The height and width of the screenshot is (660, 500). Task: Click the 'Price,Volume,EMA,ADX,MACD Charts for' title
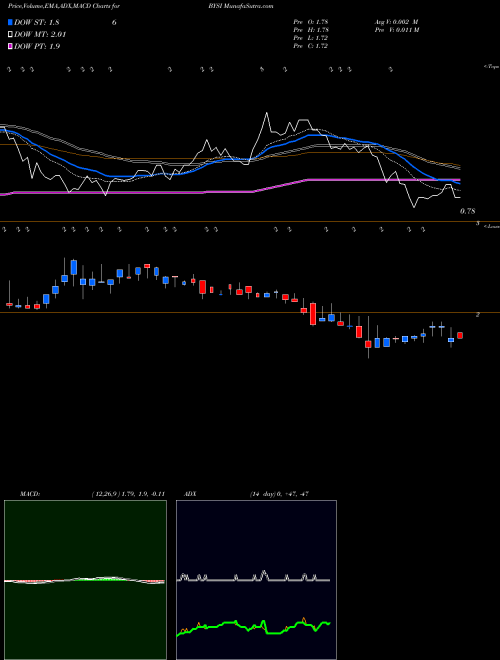click(x=64, y=6)
